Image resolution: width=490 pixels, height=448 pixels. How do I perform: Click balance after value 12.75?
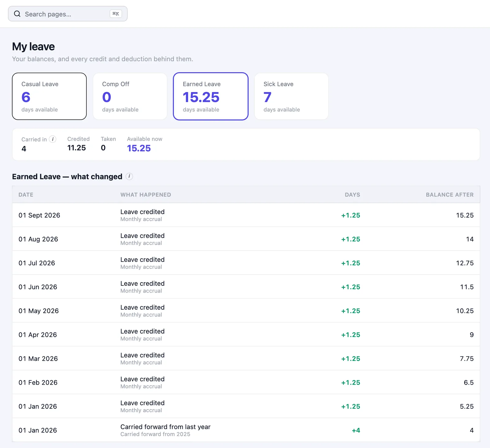click(465, 263)
